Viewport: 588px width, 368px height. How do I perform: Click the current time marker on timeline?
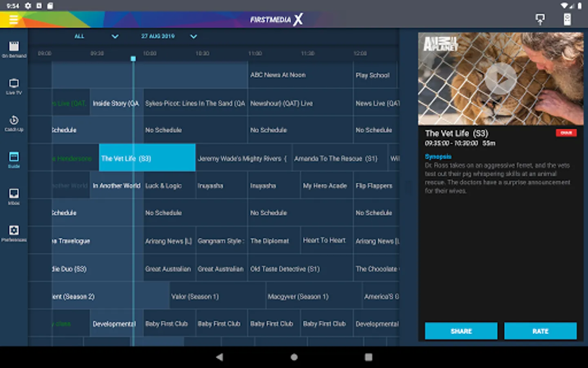(x=133, y=59)
